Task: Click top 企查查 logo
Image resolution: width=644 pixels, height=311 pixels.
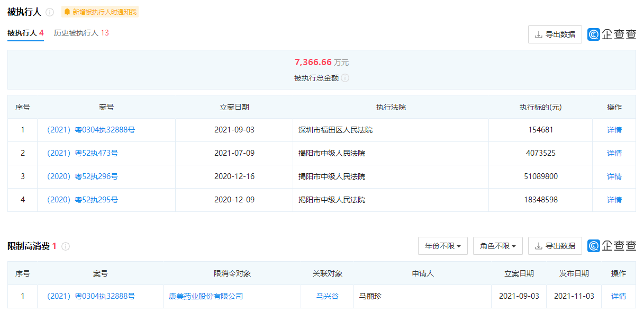Action: point(612,34)
